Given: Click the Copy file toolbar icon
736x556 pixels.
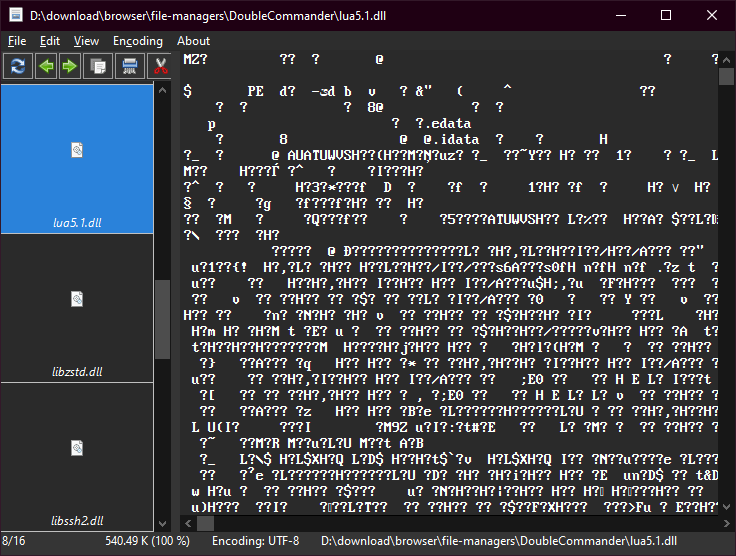Looking at the screenshot, I should 98,67.
